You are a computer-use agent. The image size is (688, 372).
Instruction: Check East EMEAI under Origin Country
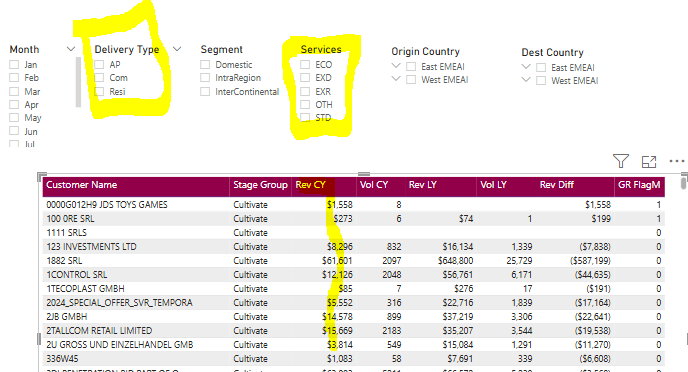tap(411, 67)
